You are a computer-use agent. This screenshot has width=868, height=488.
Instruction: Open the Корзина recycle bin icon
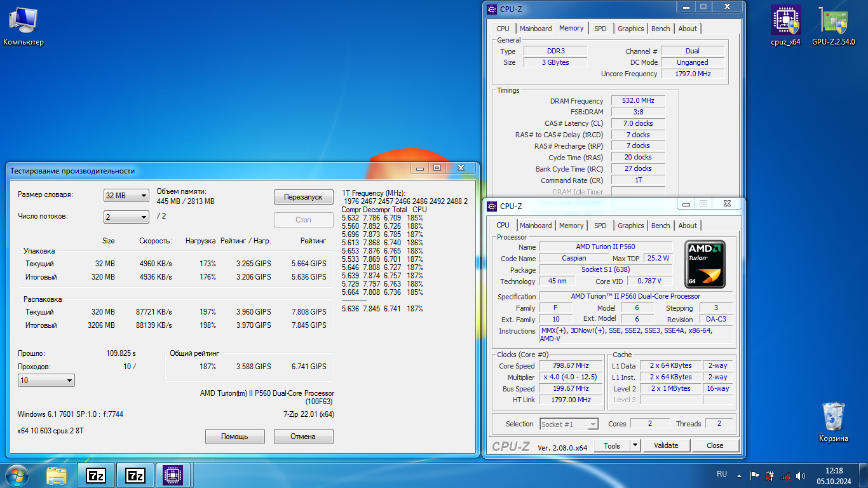click(x=833, y=422)
